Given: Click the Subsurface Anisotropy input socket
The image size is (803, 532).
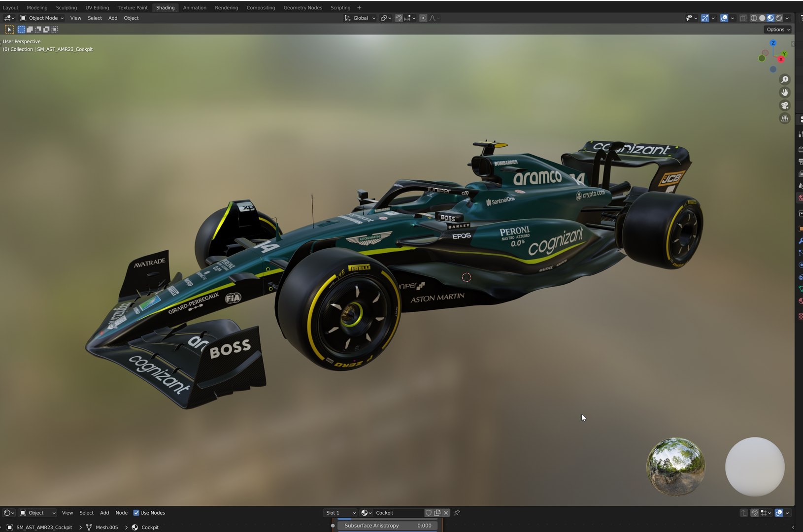Looking at the screenshot, I should pyautogui.click(x=333, y=526).
